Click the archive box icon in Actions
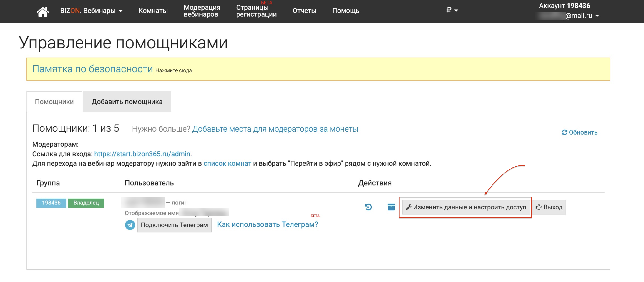The width and height of the screenshot is (644, 282). pos(391,207)
